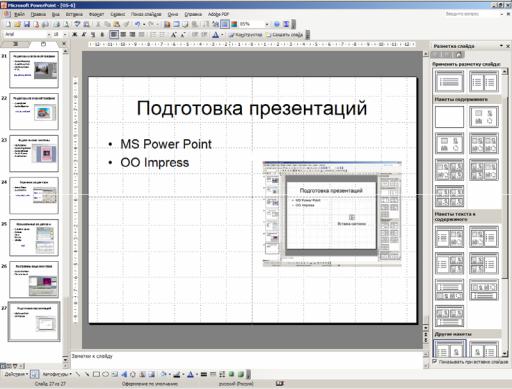Image resolution: width=512 pixels, height=389 pixels.
Task: Click the notes area below the slide
Action: click(247, 359)
